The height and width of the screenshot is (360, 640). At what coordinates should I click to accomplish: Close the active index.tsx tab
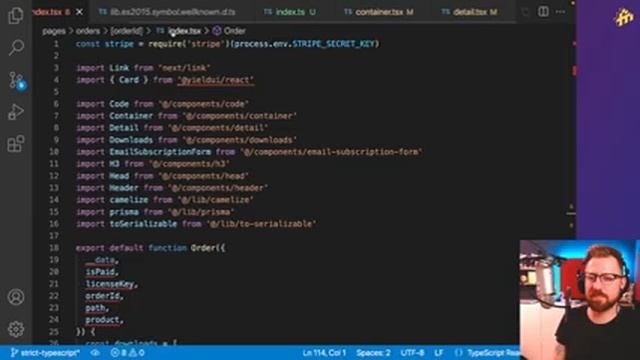pyautogui.click(x=80, y=12)
